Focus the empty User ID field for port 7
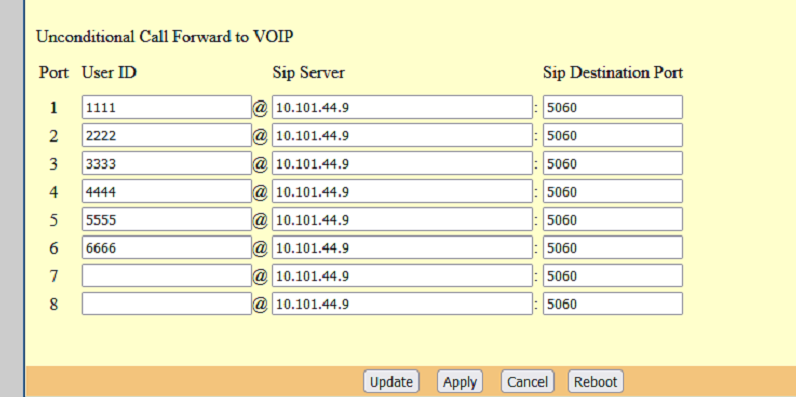The image size is (796, 397). point(167,276)
